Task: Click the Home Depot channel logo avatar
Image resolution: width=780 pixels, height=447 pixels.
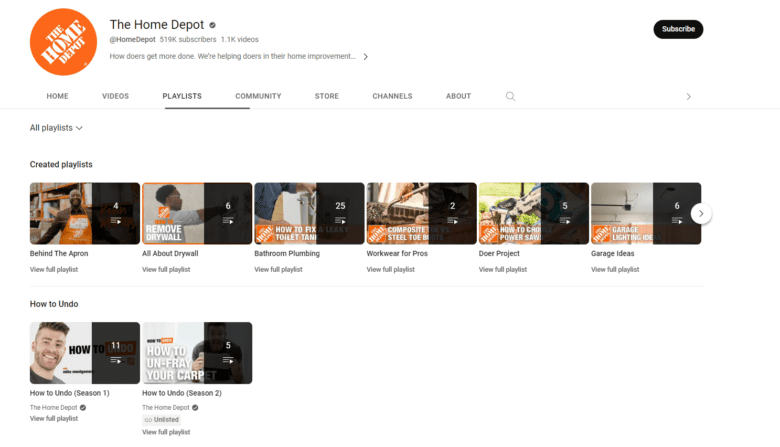Action: (63, 42)
